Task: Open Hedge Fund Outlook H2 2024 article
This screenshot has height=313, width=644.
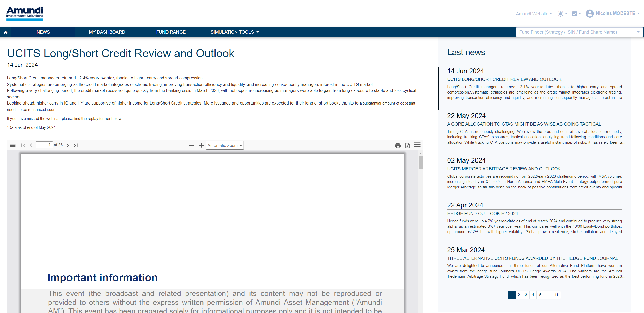Action: [x=482, y=214]
